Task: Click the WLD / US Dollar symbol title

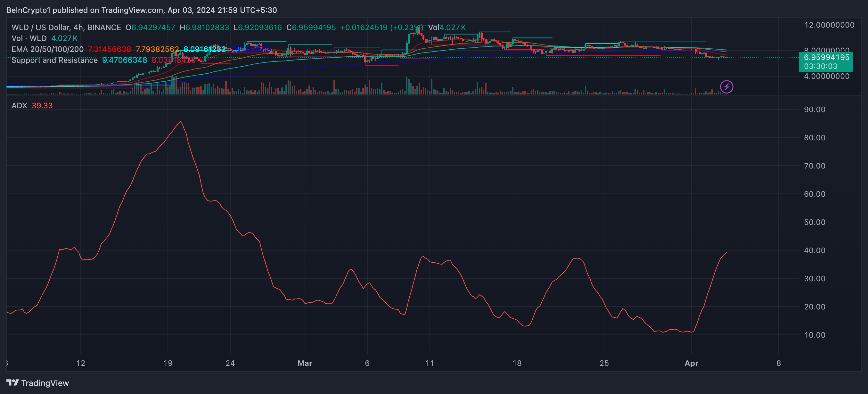Action: pyautogui.click(x=40, y=28)
